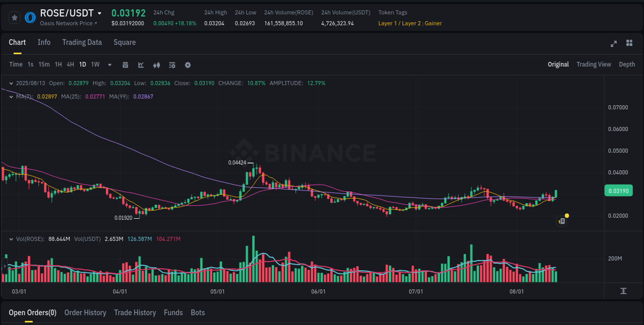Open the Trade History tab
Image resolution: width=644 pixels, height=325 pixels.
pyautogui.click(x=135, y=313)
